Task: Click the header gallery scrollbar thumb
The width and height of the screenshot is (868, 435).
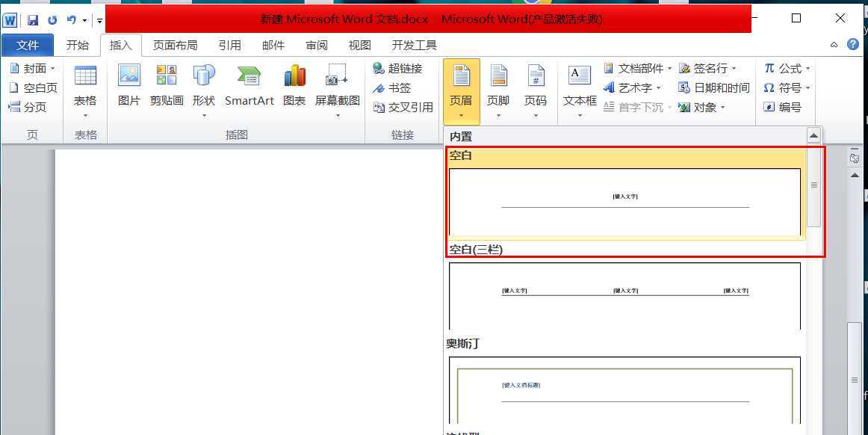Action: tap(813, 185)
